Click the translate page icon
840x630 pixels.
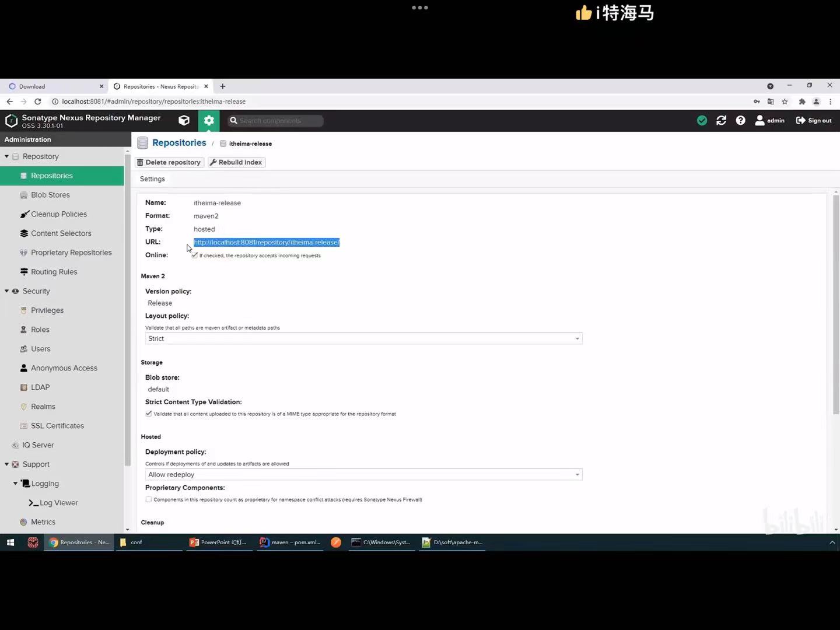[x=771, y=101]
